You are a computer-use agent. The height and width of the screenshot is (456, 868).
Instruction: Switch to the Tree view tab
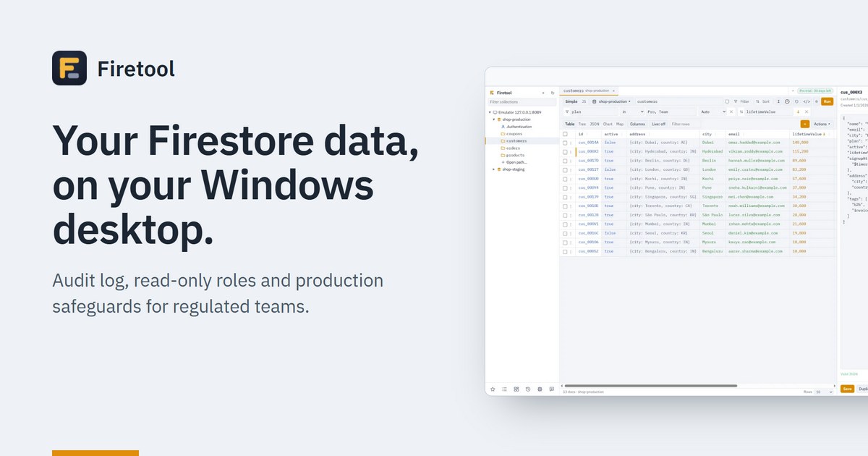coord(582,124)
